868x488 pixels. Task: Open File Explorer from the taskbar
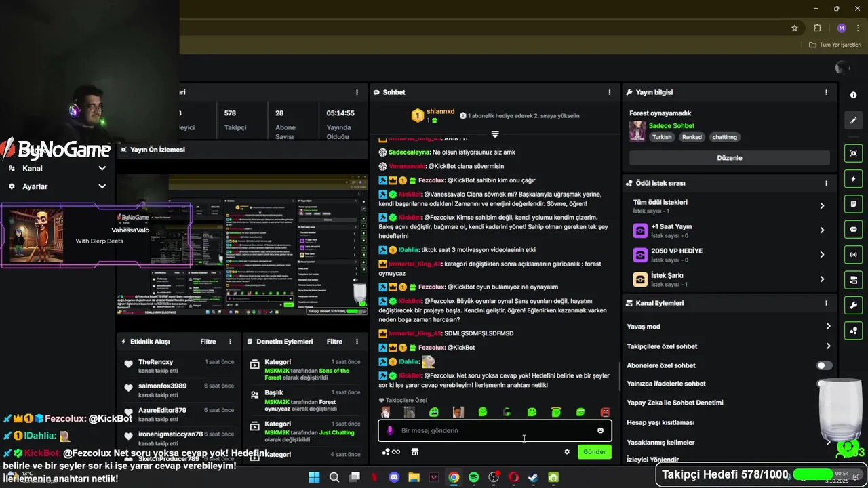click(x=414, y=477)
